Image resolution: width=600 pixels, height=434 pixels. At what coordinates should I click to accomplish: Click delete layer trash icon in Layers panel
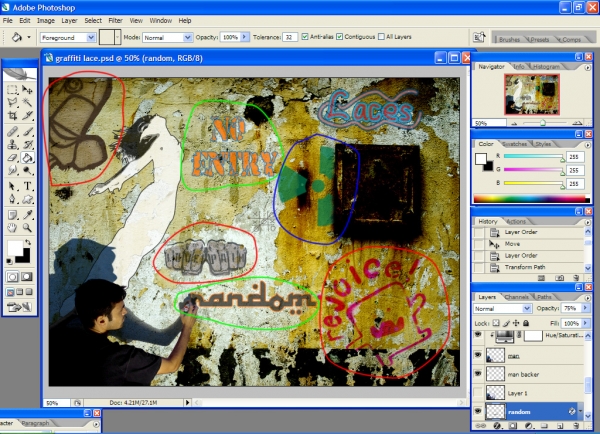(576, 426)
